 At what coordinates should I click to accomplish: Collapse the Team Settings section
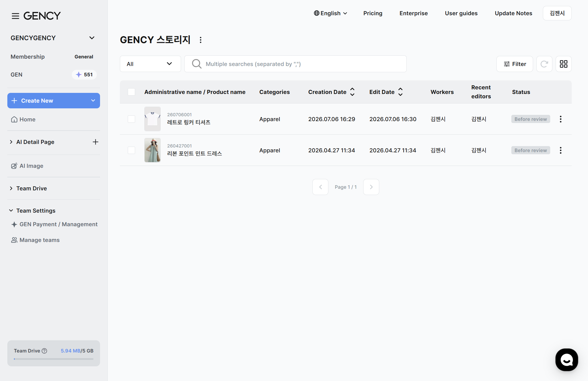coord(11,210)
